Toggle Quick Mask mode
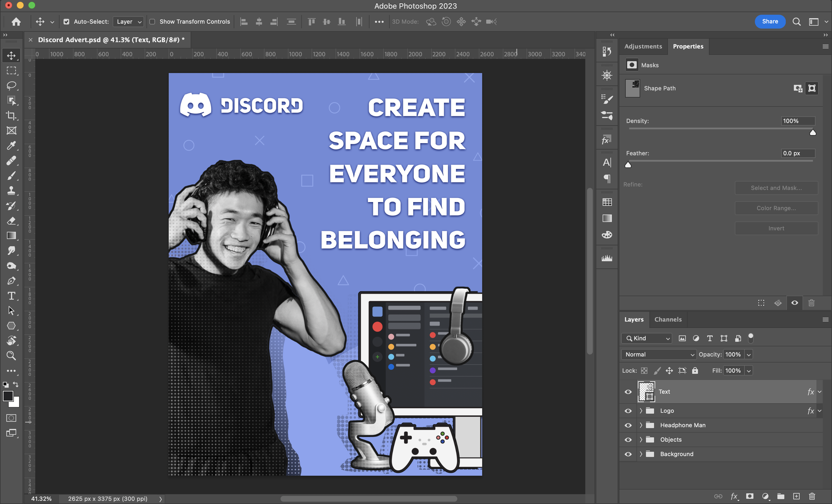The height and width of the screenshot is (504, 832). [12, 418]
